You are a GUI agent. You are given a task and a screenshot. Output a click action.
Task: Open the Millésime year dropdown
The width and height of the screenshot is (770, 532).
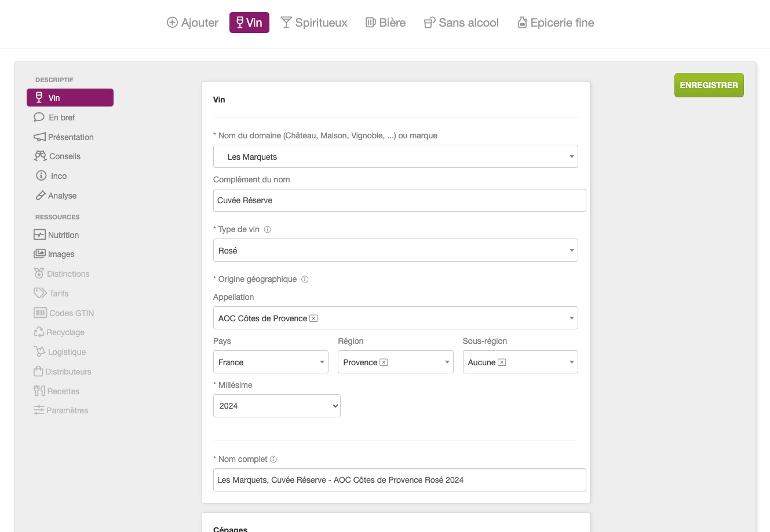(x=277, y=406)
